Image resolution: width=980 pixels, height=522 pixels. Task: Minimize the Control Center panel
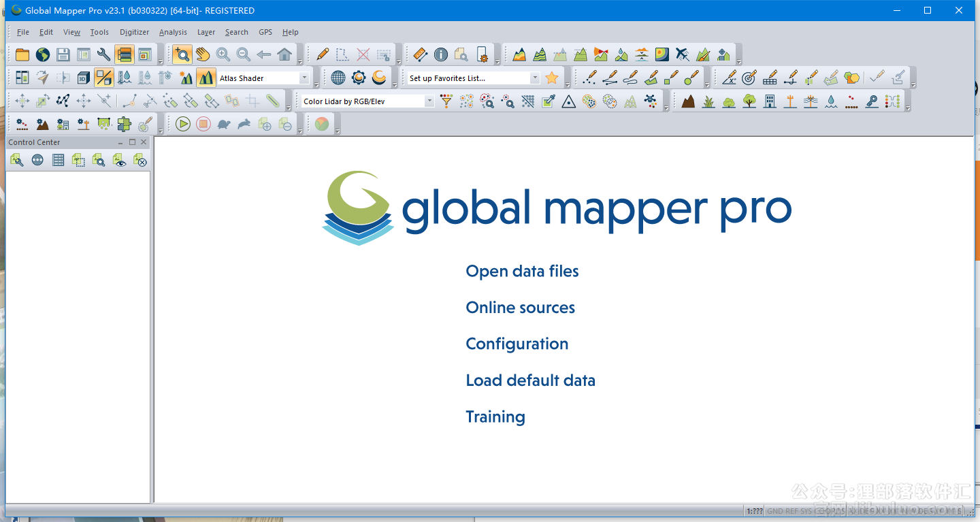pyautogui.click(x=120, y=142)
